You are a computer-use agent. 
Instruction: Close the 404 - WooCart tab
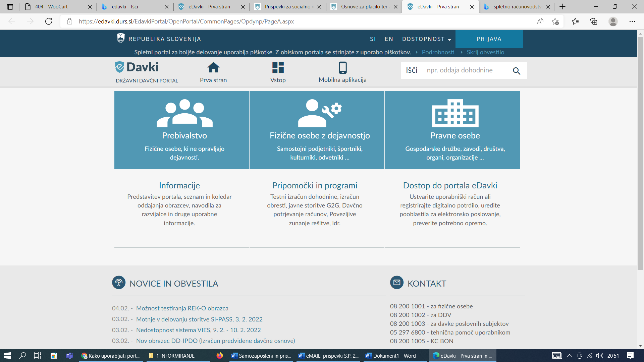pyautogui.click(x=90, y=7)
